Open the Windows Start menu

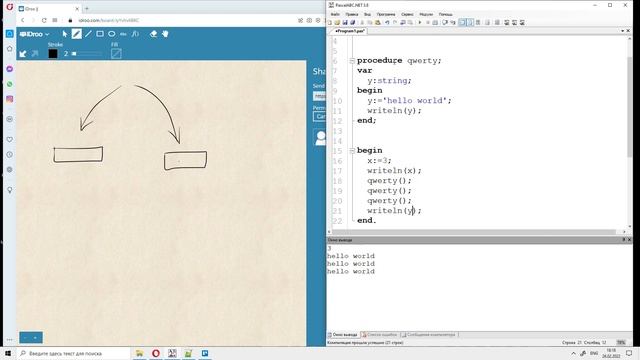(x=8, y=353)
